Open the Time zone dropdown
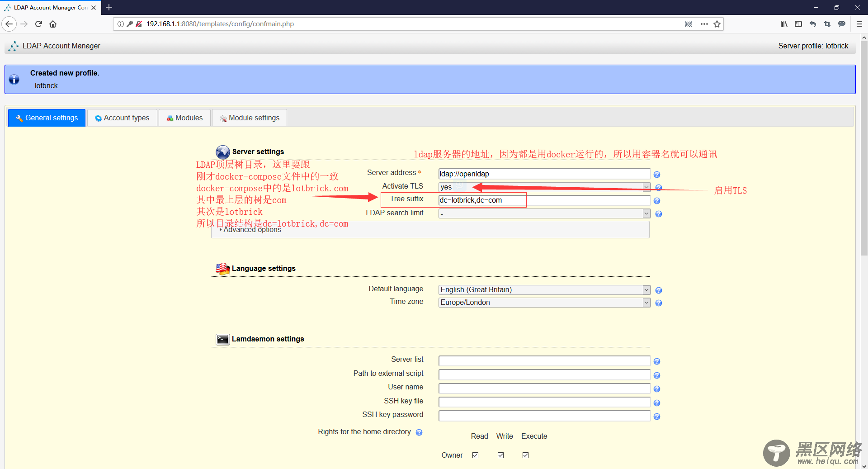868x469 pixels. click(x=544, y=303)
